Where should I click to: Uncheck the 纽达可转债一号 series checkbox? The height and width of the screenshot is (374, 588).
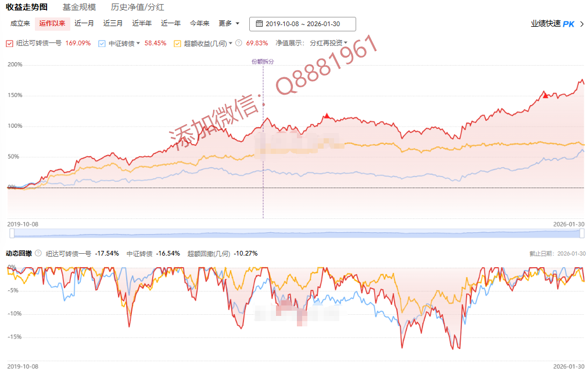coord(9,44)
